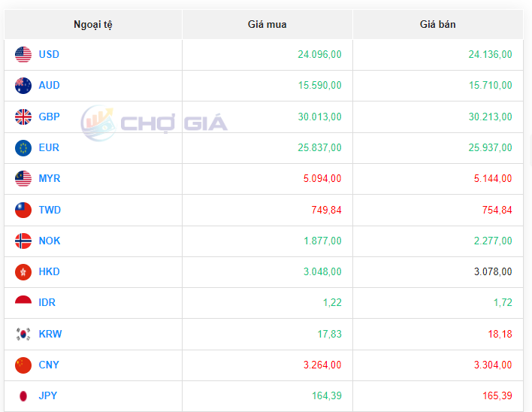The width and height of the screenshot is (532, 412).
Task: Click the South Korean flag icon
Action: click(23, 334)
